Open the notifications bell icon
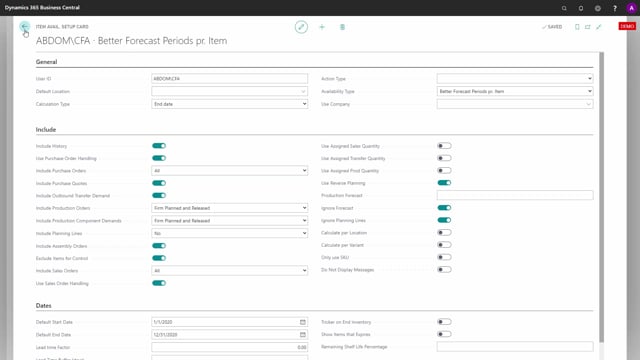Image resolution: width=640 pixels, height=360 pixels. 581,8
